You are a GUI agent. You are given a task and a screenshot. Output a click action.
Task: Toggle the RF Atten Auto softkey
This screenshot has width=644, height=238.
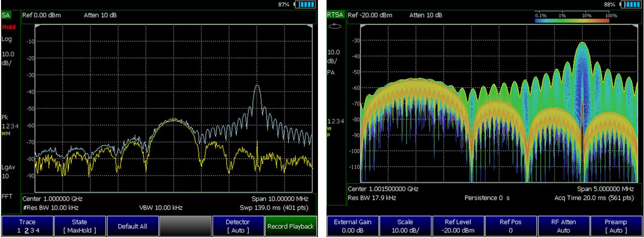point(563,226)
